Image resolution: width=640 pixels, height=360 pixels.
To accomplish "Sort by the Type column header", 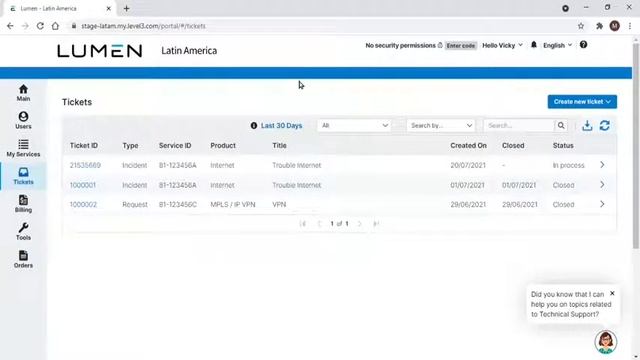I will (130, 145).
